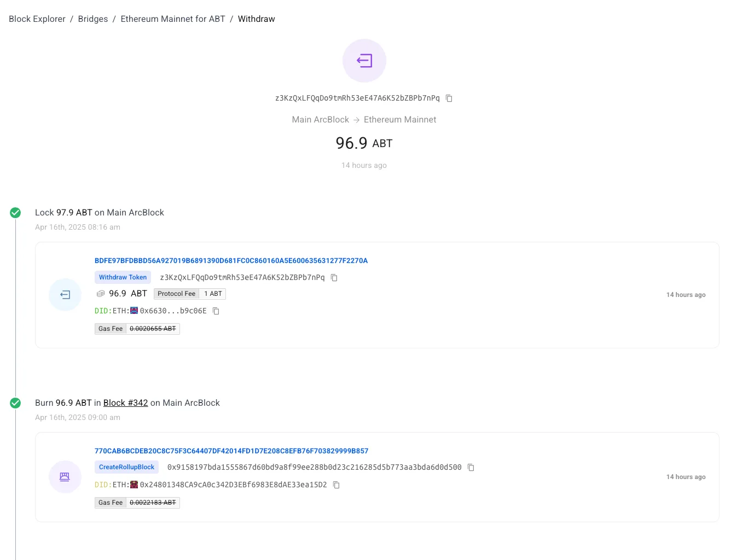Select the 0x9158197bda15... rollup hash text

(315, 467)
